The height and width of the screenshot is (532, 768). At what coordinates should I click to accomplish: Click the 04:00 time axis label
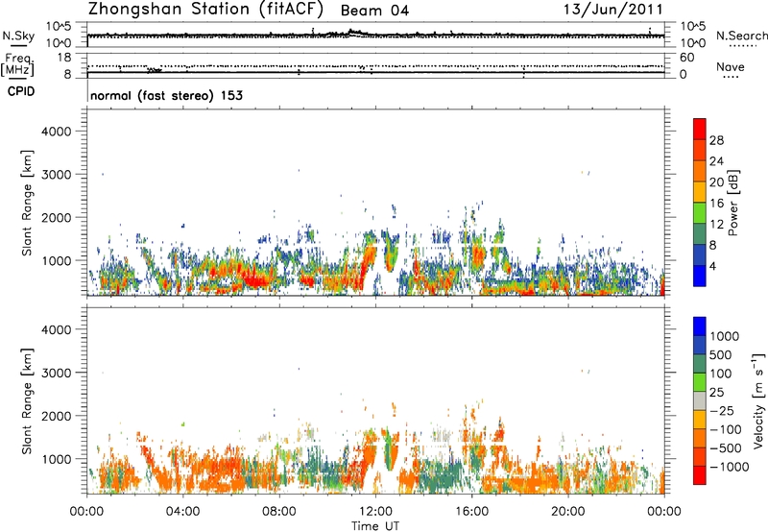[x=182, y=512]
